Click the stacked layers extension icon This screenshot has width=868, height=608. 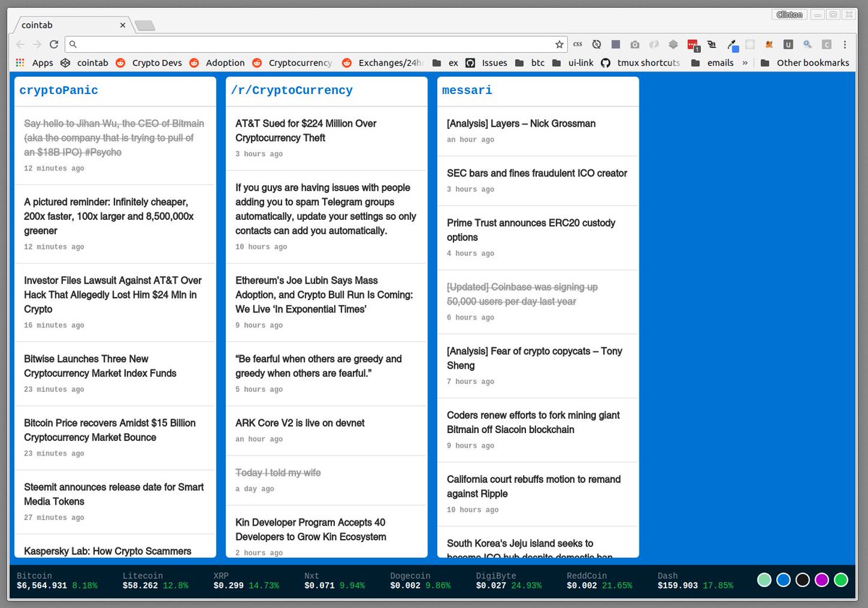(673, 44)
